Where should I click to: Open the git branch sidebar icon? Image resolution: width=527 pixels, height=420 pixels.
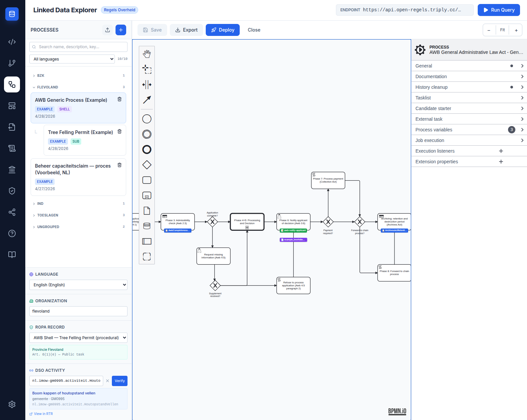click(x=12, y=63)
